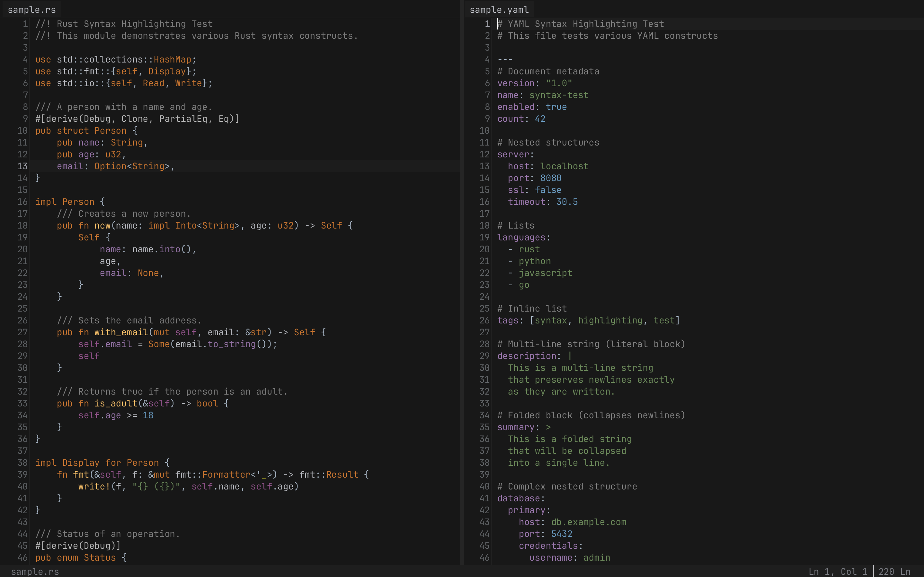Image resolution: width=924 pixels, height=577 pixels.
Task: Click the localhost host value
Action: click(x=564, y=166)
